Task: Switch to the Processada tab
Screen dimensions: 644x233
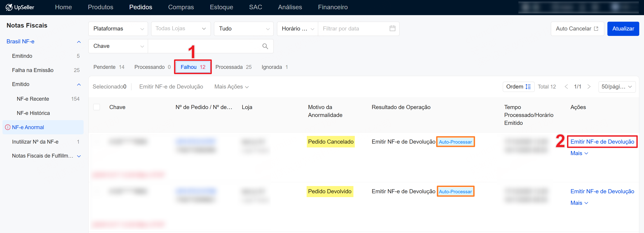Action: pyautogui.click(x=233, y=67)
